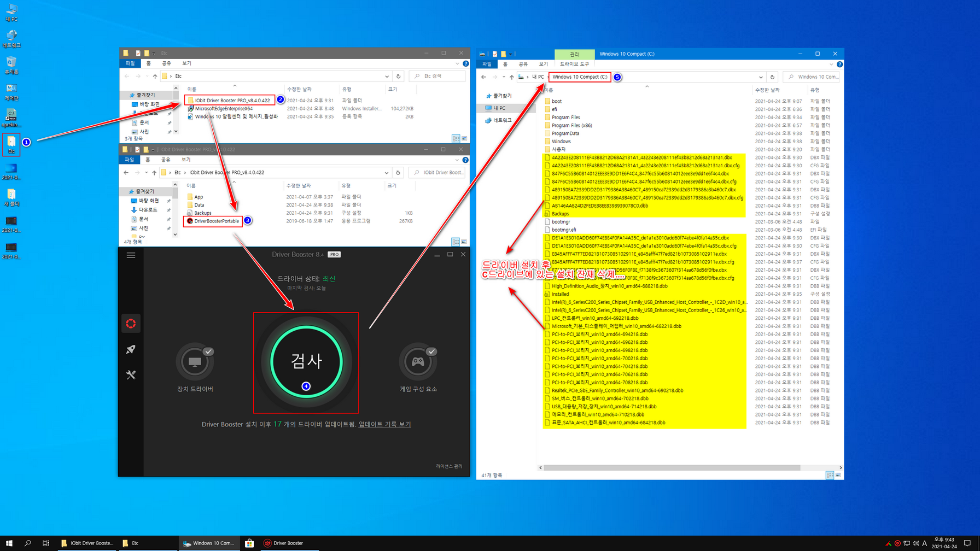Open 업데이트 기록 보기 link
980x551 pixels.
point(384,424)
